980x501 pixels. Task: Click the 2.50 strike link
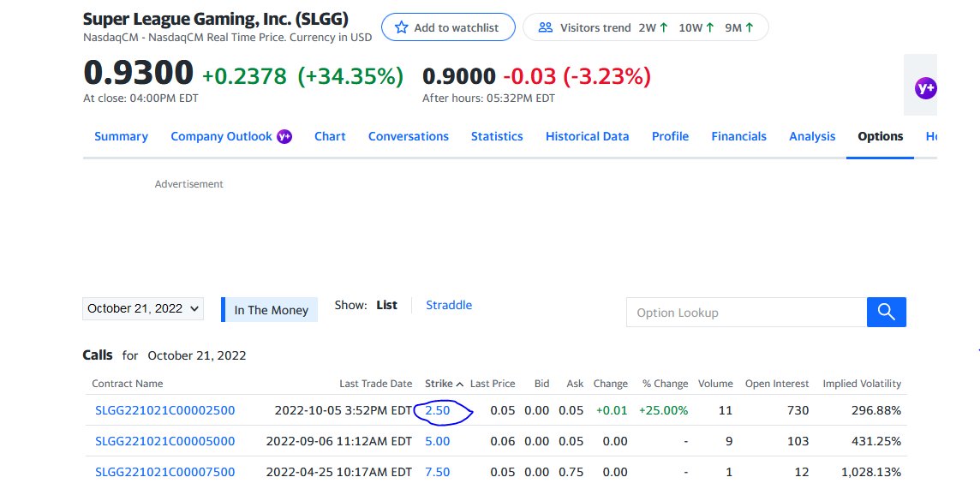tap(438, 410)
